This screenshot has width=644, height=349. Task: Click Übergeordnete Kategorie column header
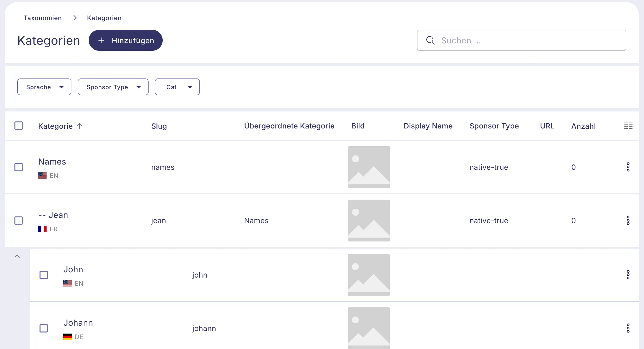pyautogui.click(x=289, y=126)
